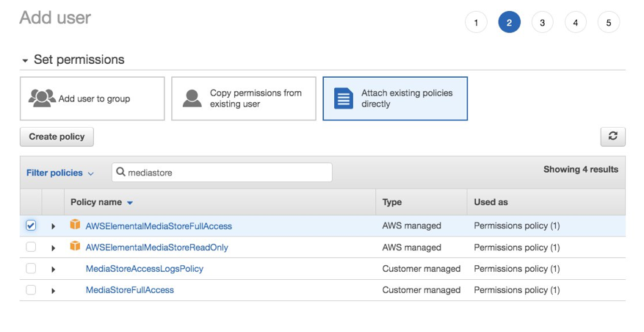Choose Copy permissions from existing user
This screenshot has height=332, width=644.
(244, 98)
